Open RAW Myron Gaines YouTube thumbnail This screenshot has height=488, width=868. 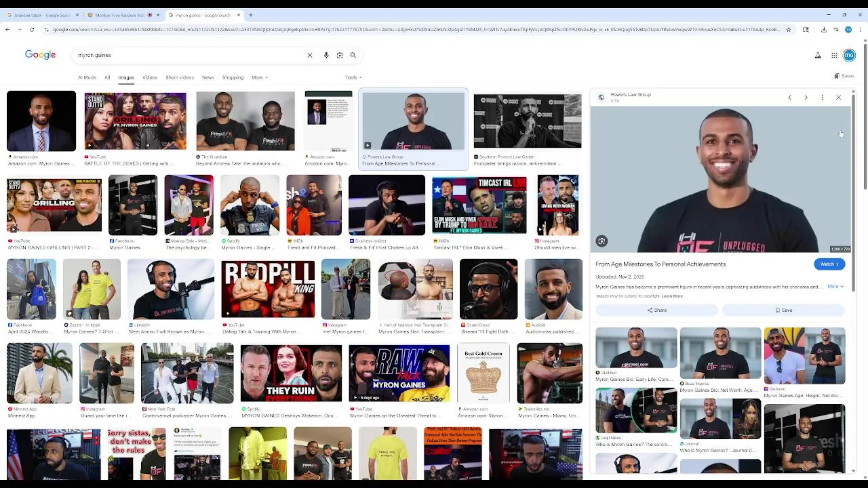[x=399, y=373]
